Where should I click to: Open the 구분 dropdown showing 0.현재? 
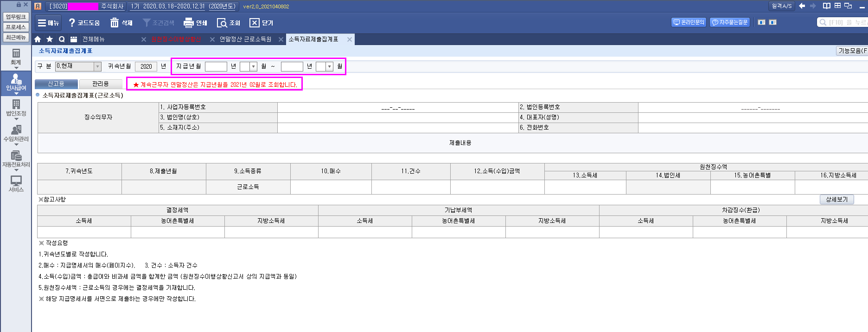(78, 66)
